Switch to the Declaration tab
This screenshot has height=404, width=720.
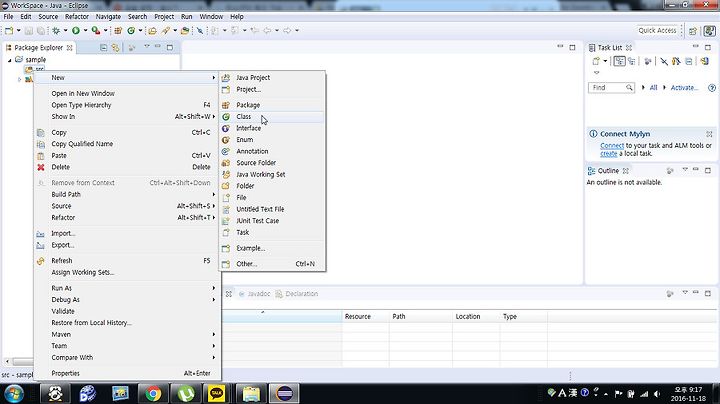point(297,294)
